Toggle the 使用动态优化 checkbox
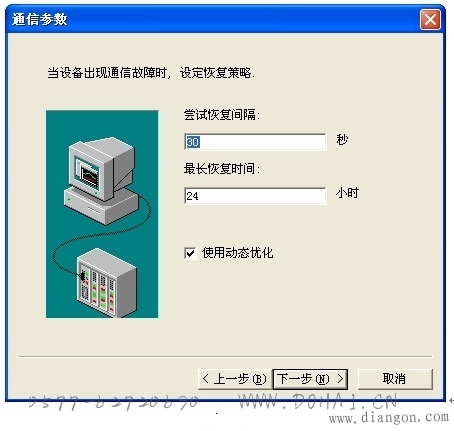 [190, 253]
